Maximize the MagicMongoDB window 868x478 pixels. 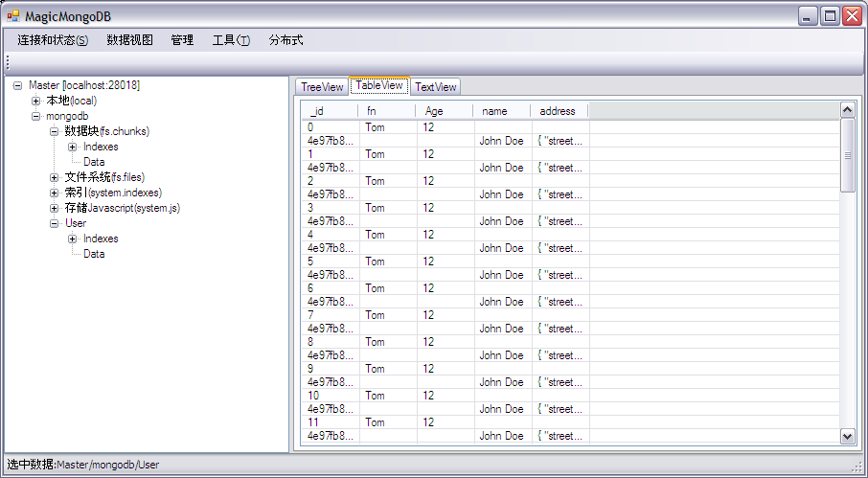[x=830, y=16]
